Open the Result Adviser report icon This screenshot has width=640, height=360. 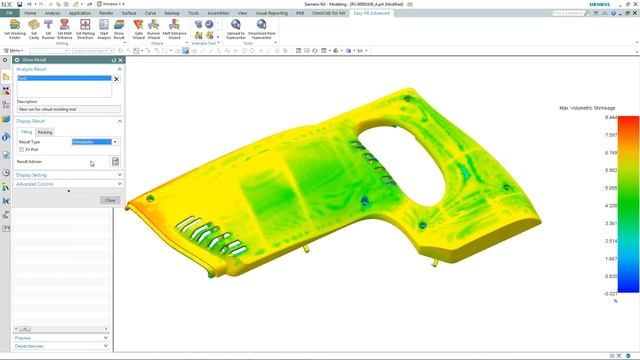coord(115,161)
